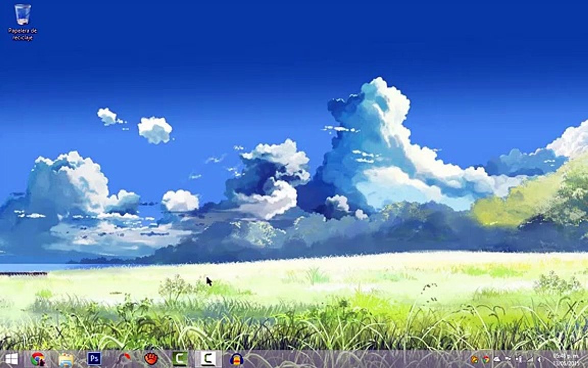The height and width of the screenshot is (368, 588).
Task: Click the red-and-gray swoosh taskbar icon
Action: tap(123, 359)
